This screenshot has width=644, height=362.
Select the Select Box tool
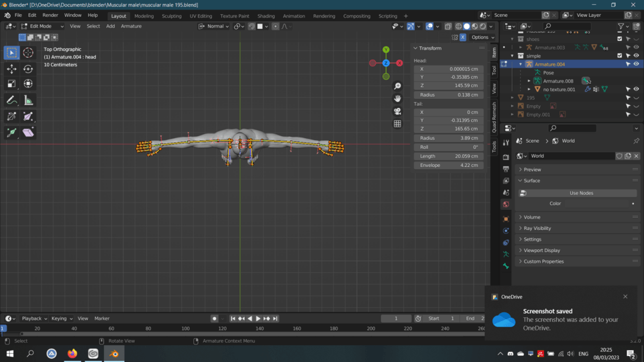tap(11, 52)
